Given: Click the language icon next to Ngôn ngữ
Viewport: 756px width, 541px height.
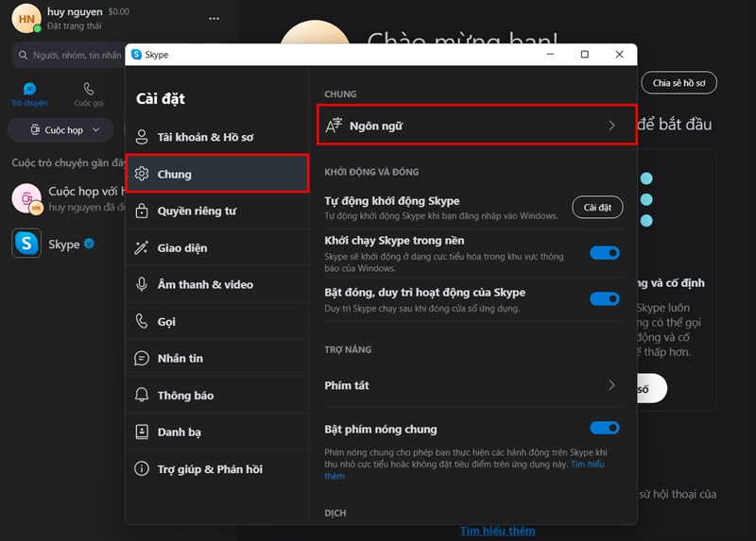Looking at the screenshot, I should click(334, 126).
